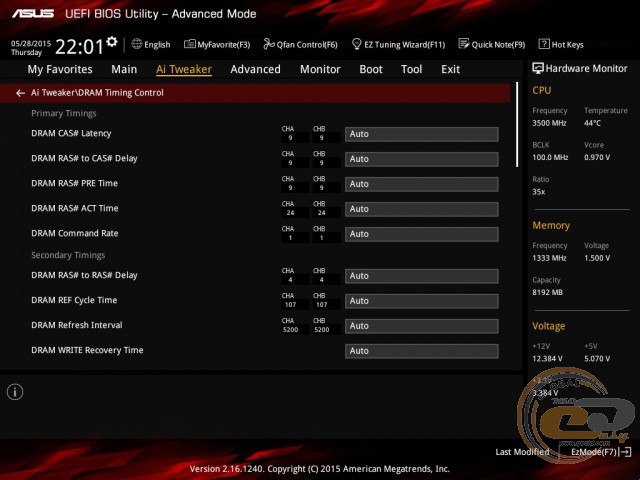Image resolution: width=640 pixels, height=480 pixels.
Task: Click the back arrow in DRAM Timing Control
Action: [20, 93]
